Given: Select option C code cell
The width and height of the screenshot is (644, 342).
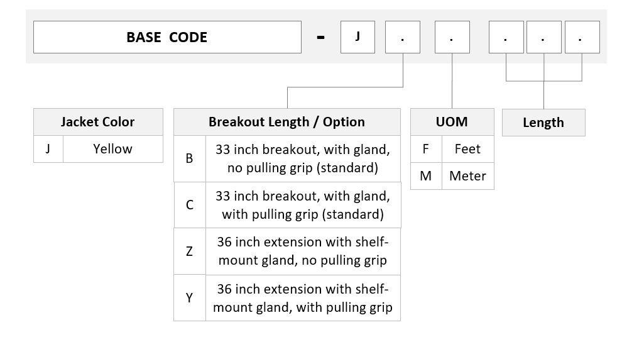Looking at the screenshot, I should point(190,205).
